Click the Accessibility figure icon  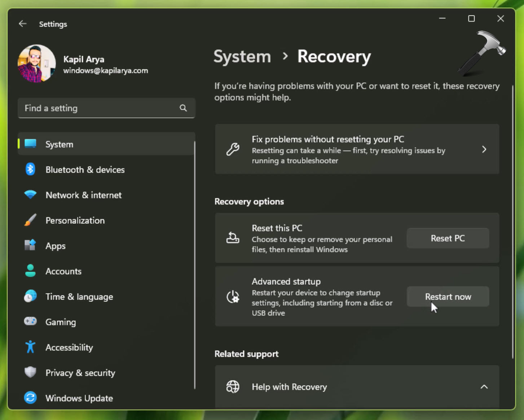[x=30, y=347]
